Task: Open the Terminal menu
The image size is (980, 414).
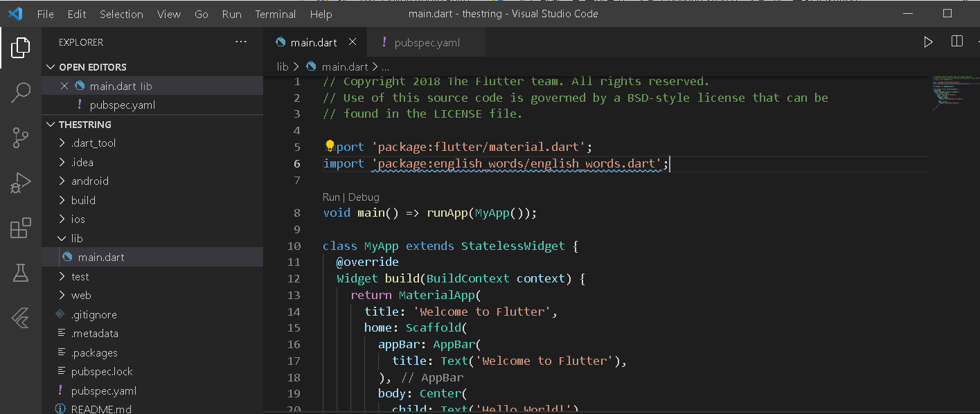Action: pyautogui.click(x=275, y=14)
